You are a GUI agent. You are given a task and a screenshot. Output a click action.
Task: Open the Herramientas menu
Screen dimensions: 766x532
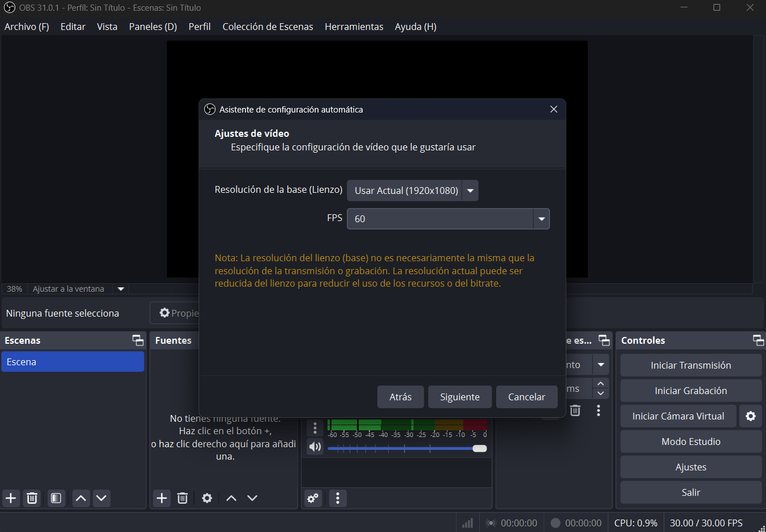coord(354,27)
